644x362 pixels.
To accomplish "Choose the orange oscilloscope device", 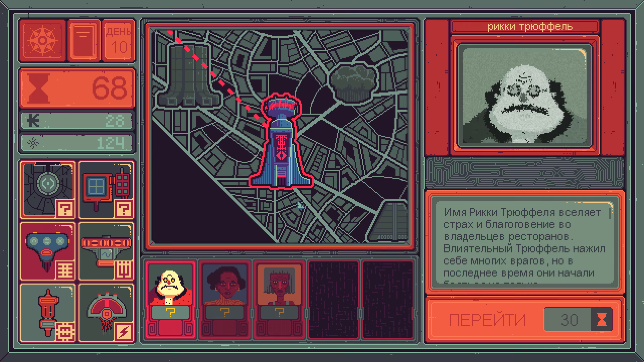I will point(106,251).
